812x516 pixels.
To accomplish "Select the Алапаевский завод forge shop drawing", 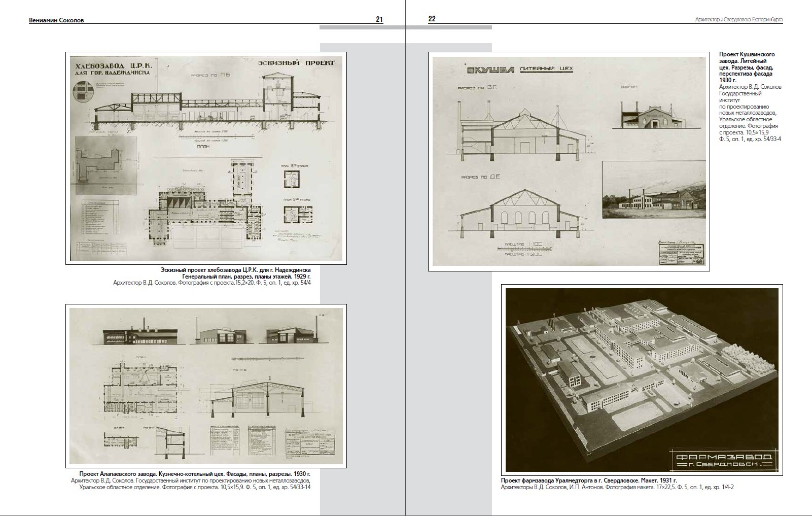I will [x=206, y=386].
